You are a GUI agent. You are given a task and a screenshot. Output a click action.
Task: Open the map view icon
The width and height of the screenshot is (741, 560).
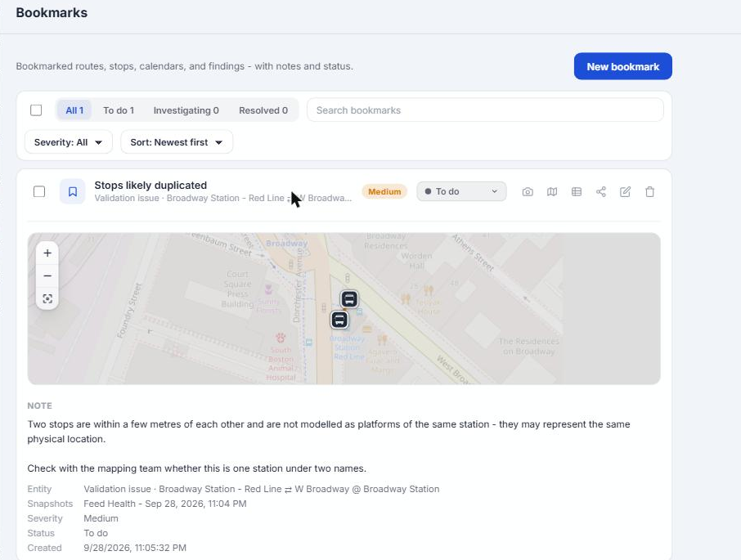tap(552, 191)
